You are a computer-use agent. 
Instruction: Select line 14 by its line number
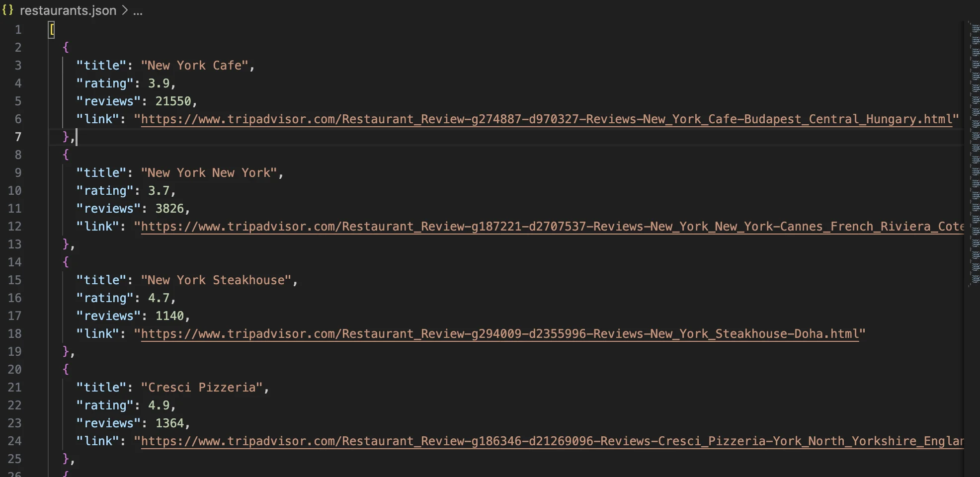point(15,262)
